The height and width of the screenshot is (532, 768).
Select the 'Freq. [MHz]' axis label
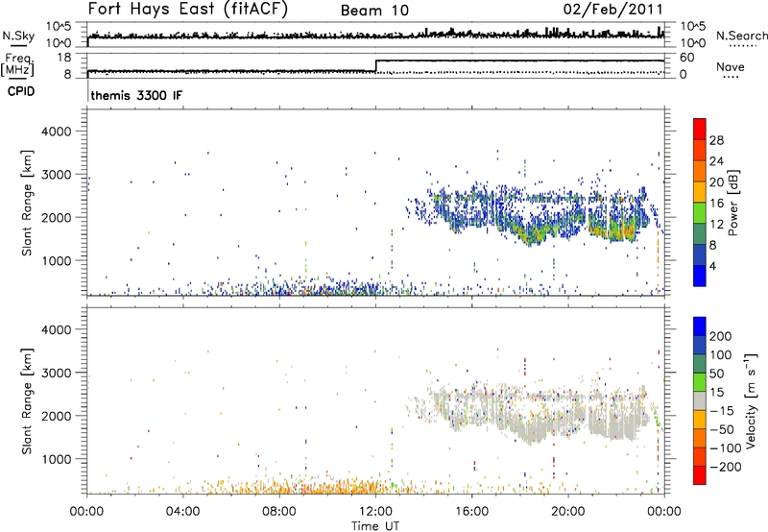tap(17, 64)
